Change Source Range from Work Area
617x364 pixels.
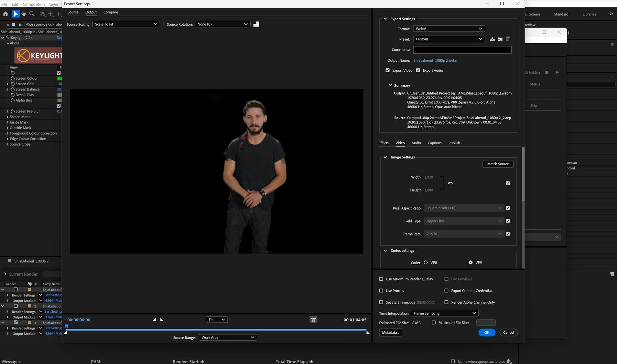coord(228,337)
